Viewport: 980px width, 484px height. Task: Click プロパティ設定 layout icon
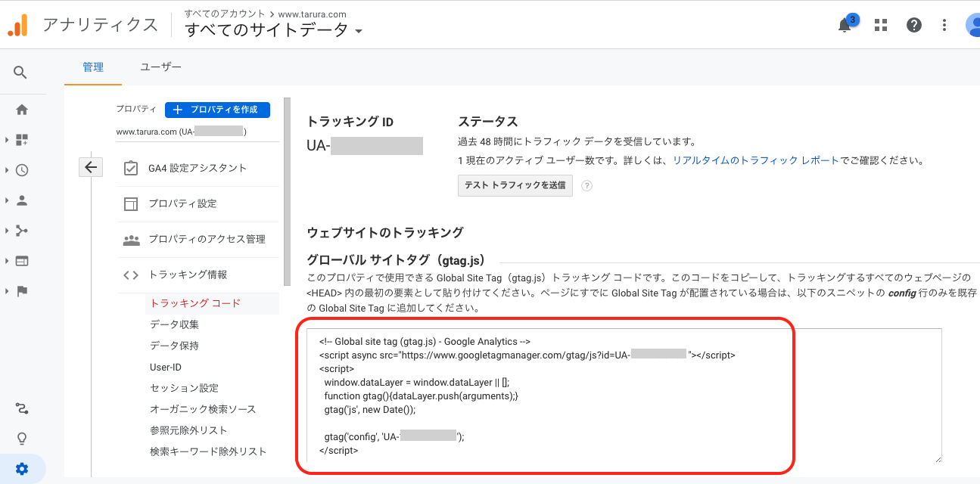[x=131, y=203]
